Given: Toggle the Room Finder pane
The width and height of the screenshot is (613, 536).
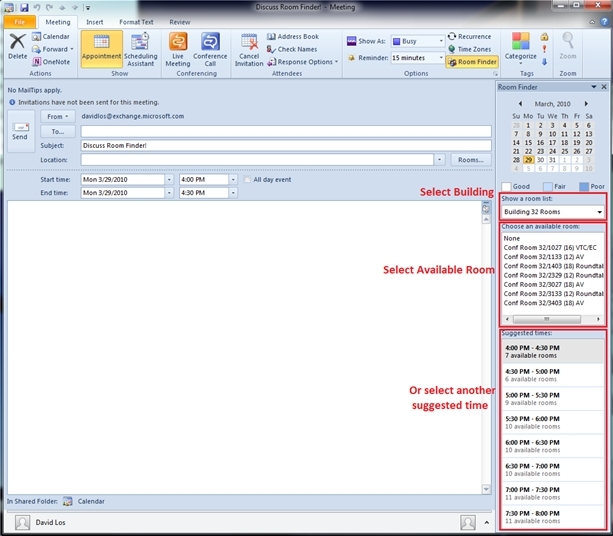Looking at the screenshot, I should coord(472,62).
